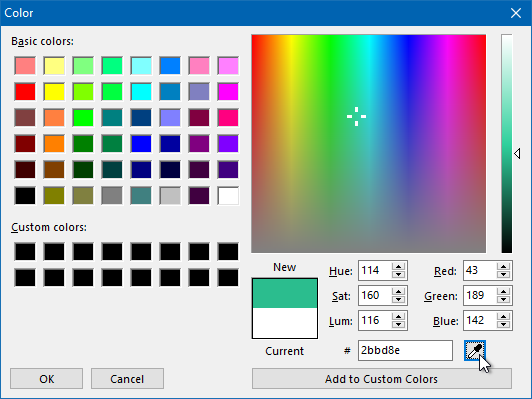Pick the light salmon pink basic swatch
The width and height of the screenshot is (532, 399).
25,65
